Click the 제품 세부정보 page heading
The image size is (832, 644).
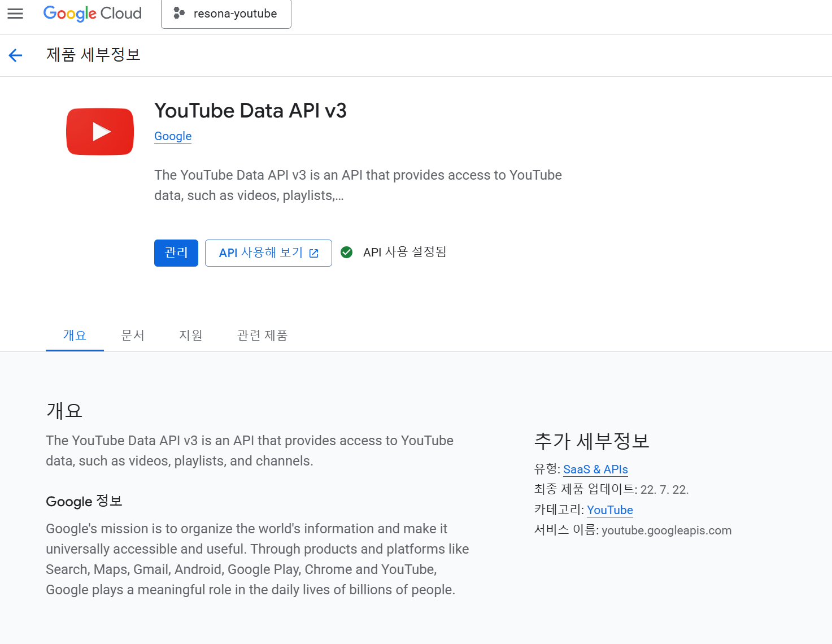tap(93, 55)
